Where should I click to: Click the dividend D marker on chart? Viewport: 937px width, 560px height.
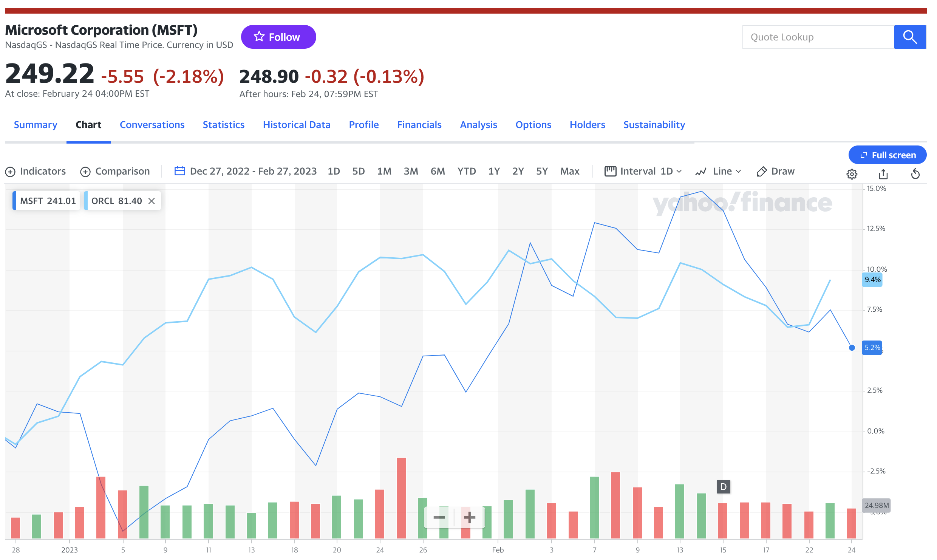pyautogui.click(x=723, y=487)
